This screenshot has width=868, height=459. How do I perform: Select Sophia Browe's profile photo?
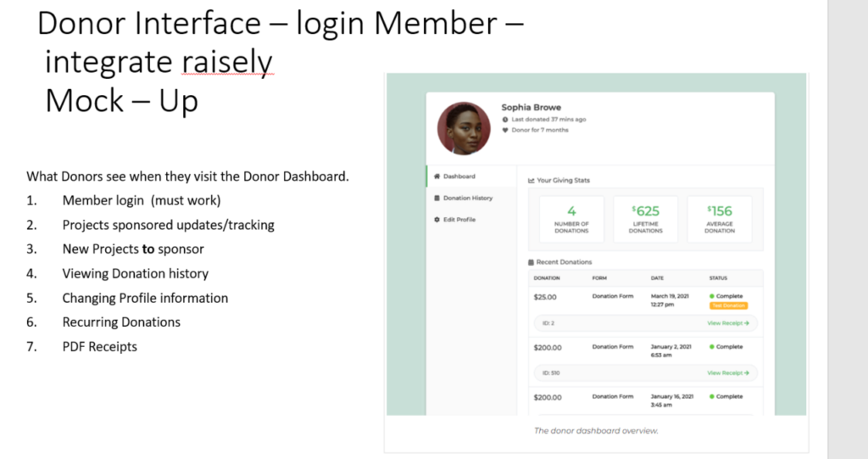tap(464, 128)
